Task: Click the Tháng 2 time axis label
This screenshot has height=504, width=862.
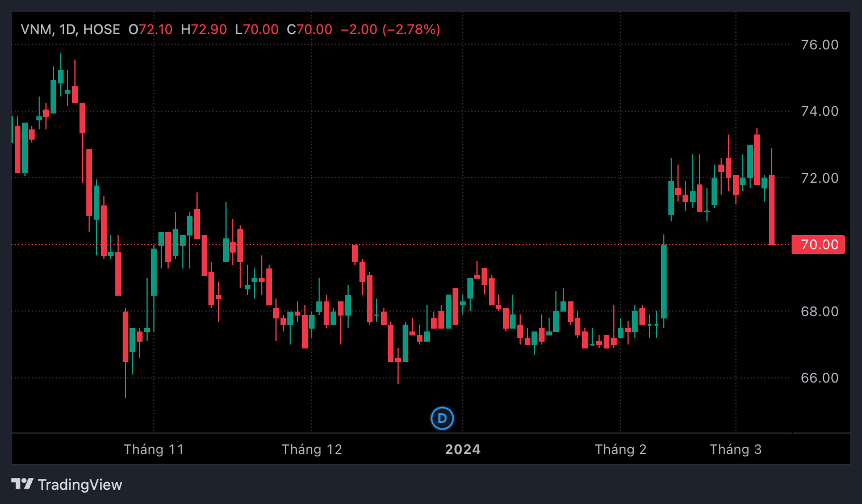Action: (x=621, y=450)
